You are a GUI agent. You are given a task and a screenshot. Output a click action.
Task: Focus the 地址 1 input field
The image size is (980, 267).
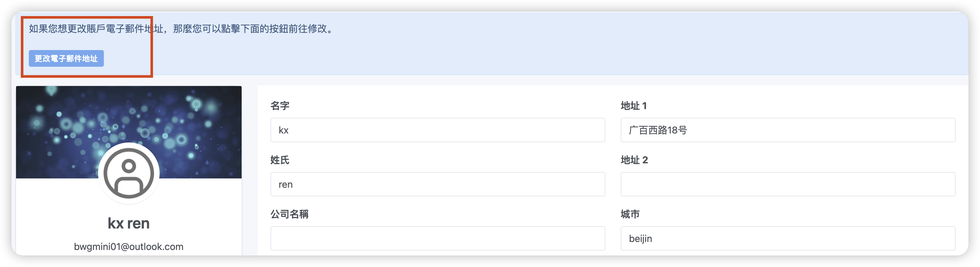point(787,130)
